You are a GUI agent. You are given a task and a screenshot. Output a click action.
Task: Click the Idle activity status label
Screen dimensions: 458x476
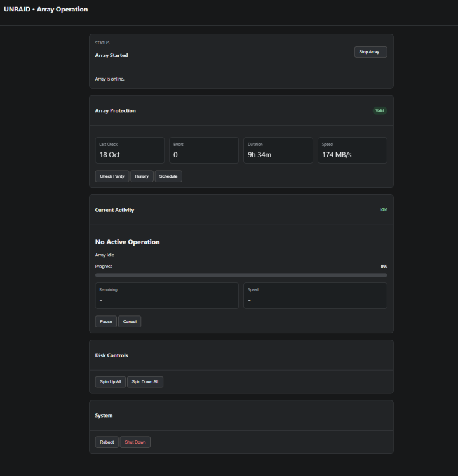(x=384, y=209)
